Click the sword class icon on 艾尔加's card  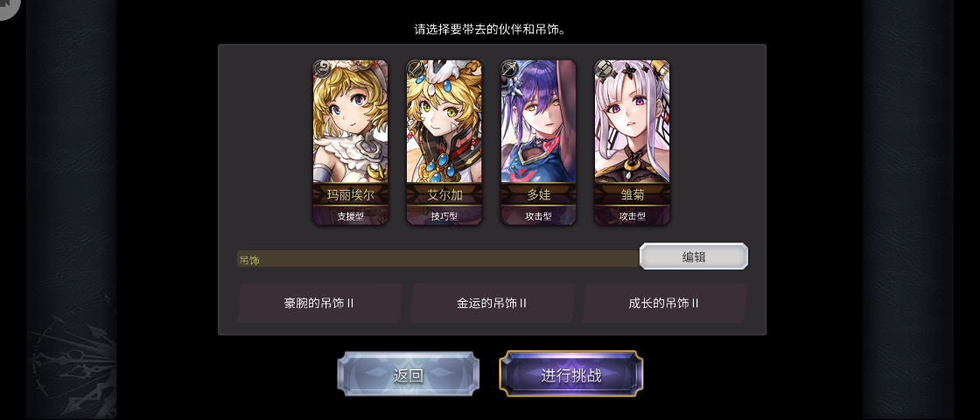click(415, 68)
